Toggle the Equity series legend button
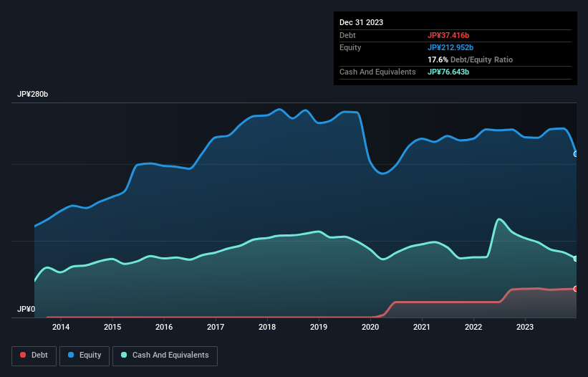Screen dimensions: 588x377 (x=85, y=355)
